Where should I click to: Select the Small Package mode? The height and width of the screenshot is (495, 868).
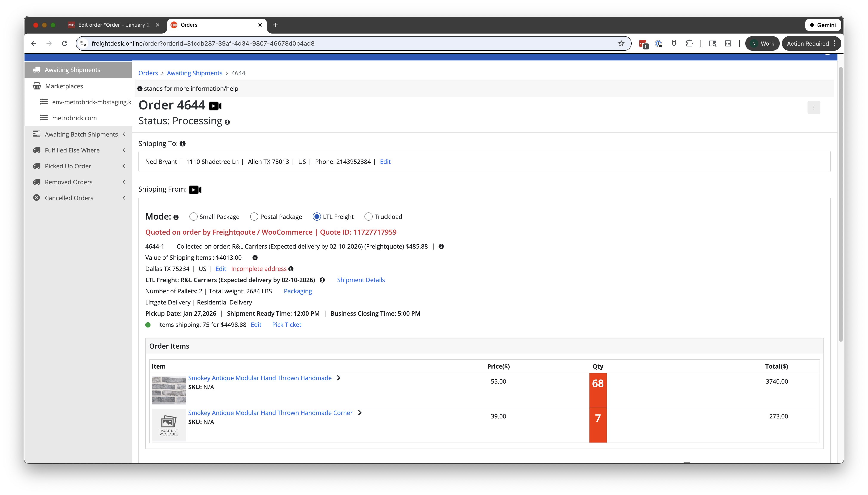point(193,217)
